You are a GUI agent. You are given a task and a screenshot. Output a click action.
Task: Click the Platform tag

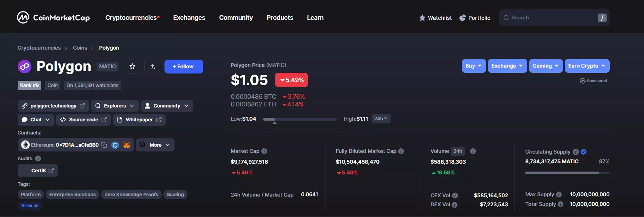[31, 194]
